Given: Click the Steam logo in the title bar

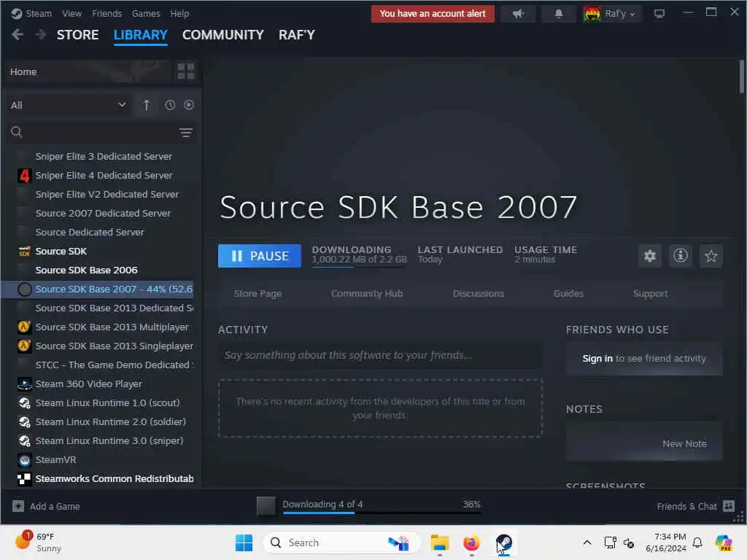Looking at the screenshot, I should click(17, 13).
